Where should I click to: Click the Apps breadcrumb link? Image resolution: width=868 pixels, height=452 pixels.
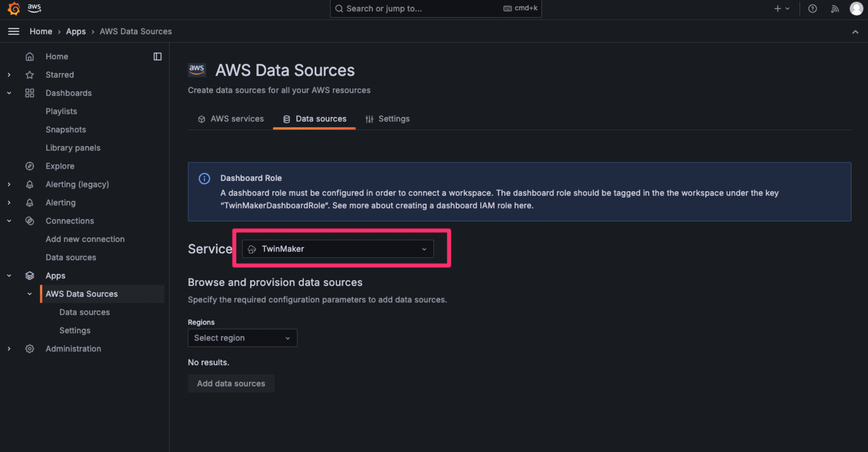click(76, 31)
